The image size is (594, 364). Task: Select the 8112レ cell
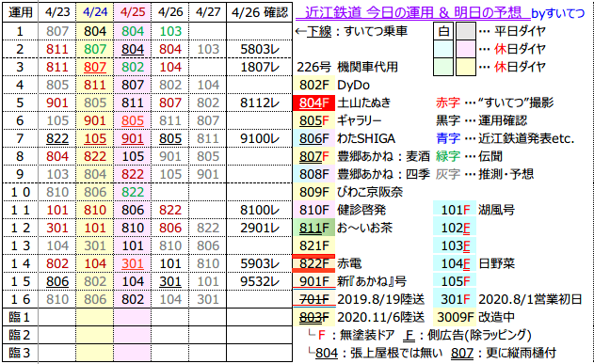pyautogui.click(x=260, y=103)
